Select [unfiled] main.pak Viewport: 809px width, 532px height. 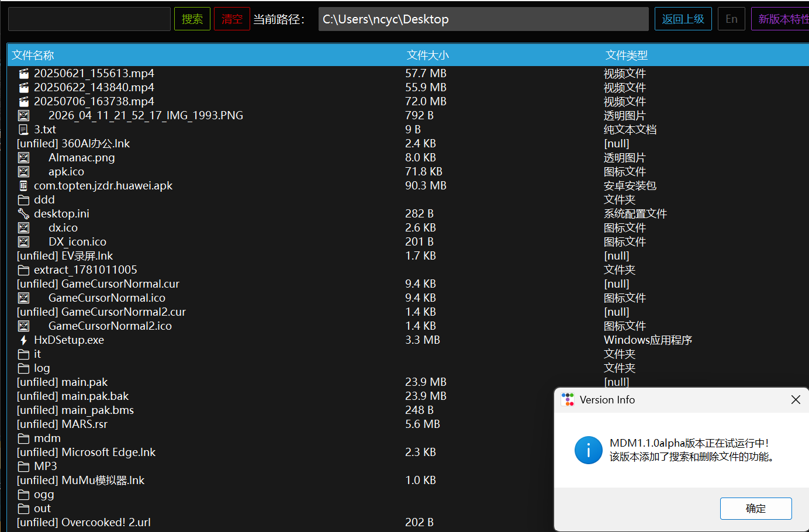pos(62,382)
